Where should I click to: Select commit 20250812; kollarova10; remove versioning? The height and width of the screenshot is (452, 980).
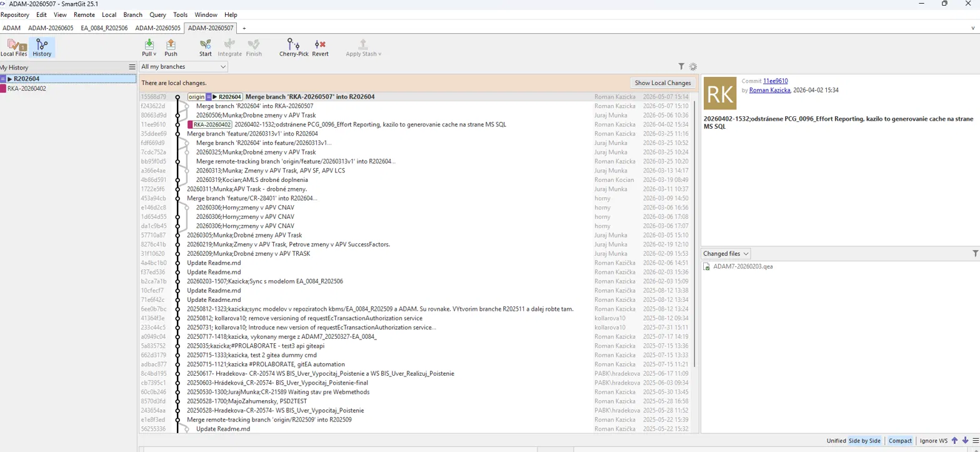415,318
